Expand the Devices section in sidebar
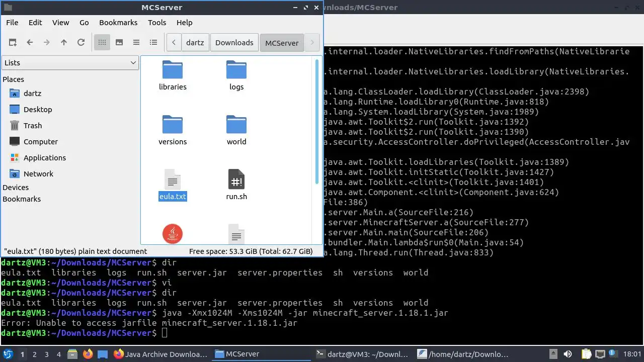Viewport: 644px width, 362px height. tap(16, 188)
